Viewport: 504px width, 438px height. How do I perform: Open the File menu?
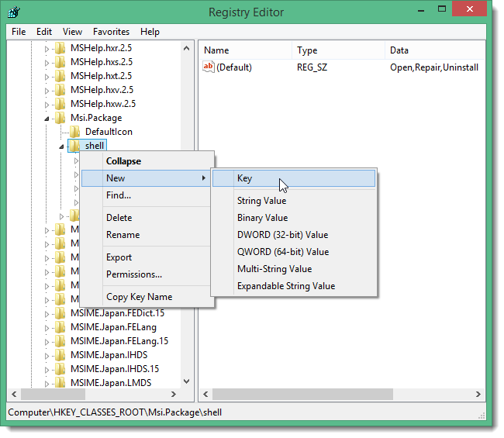click(19, 32)
